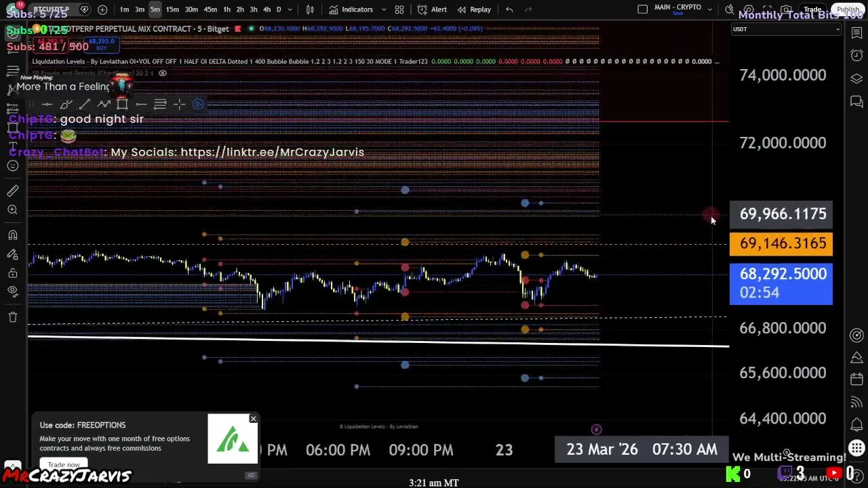Switch to the 30m timeframe

(x=191, y=9)
